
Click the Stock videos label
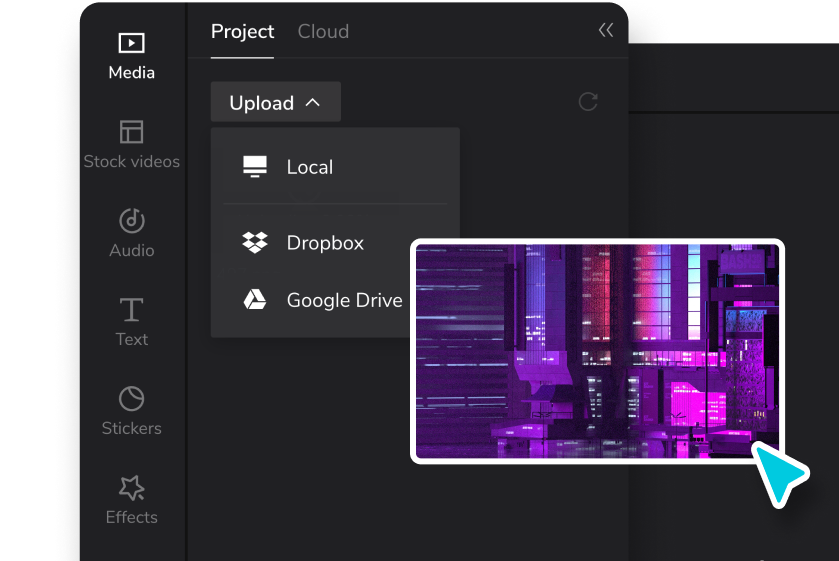[132, 162]
